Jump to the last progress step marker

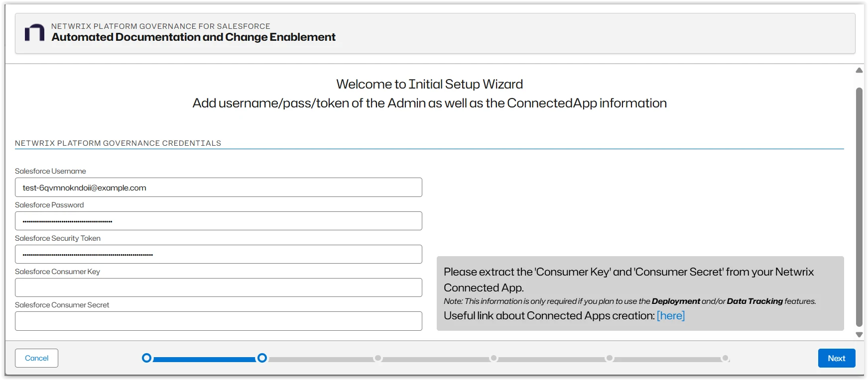[x=726, y=358]
